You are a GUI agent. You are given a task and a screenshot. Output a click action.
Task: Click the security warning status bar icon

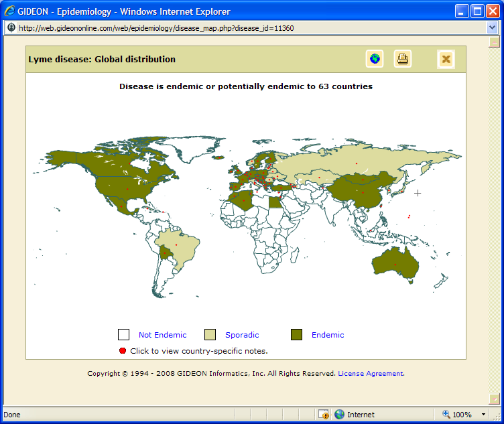tap(324, 415)
